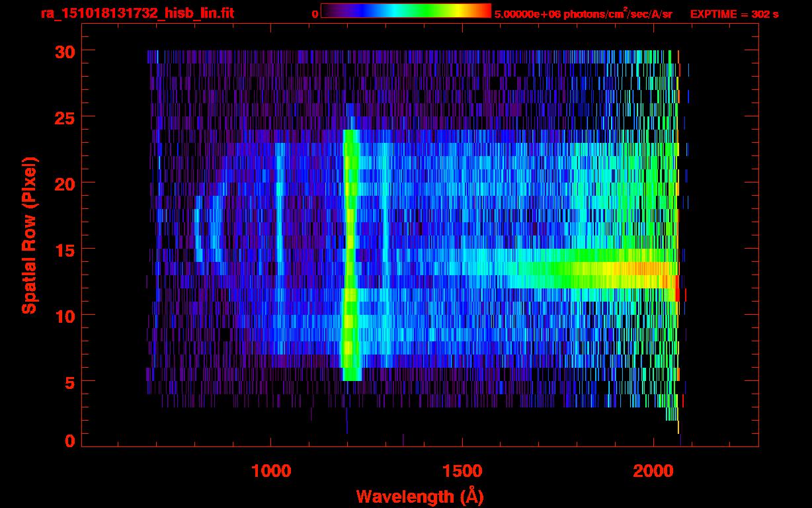This screenshot has height=508, width=812.
Task: Click the y-axis tick label 5
Action: pyautogui.click(x=69, y=382)
